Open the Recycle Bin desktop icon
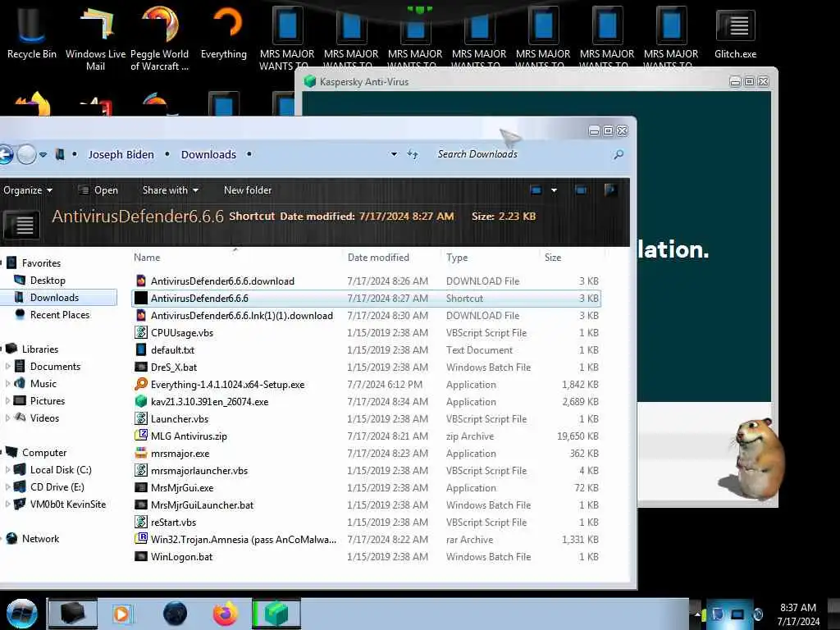840x630 pixels. [31, 32]
